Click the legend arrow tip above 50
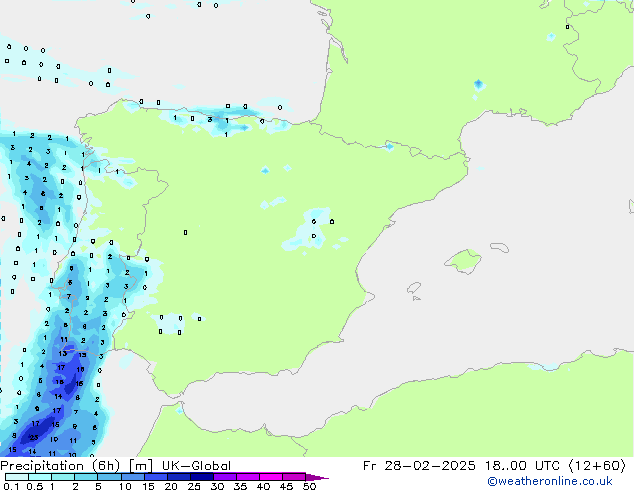This screenshot has height=490, width=634. (317, 477)
